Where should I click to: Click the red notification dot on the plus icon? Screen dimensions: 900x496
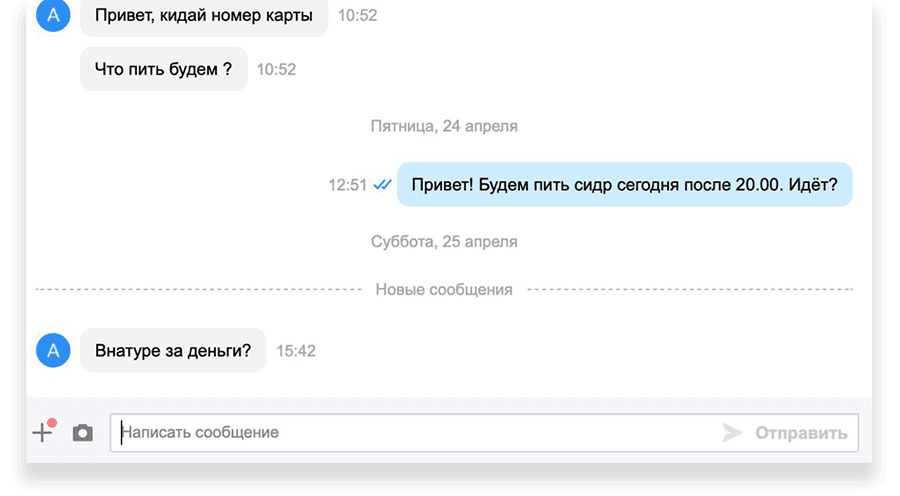pos(52,423)
